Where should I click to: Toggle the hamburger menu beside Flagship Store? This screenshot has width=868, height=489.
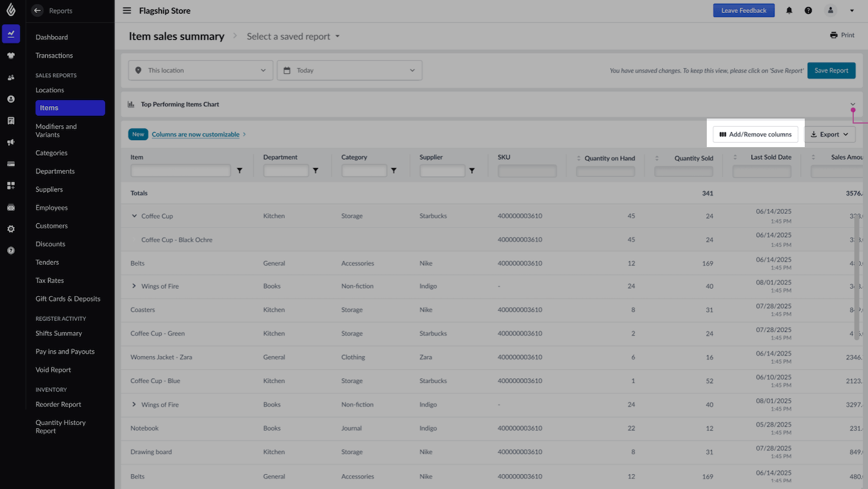pos(127,11)
